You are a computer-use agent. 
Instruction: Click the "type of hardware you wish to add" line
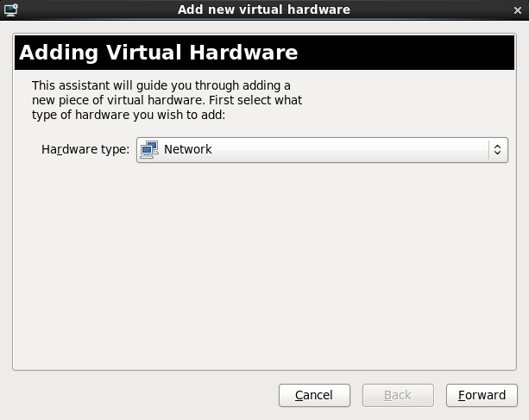128,115
